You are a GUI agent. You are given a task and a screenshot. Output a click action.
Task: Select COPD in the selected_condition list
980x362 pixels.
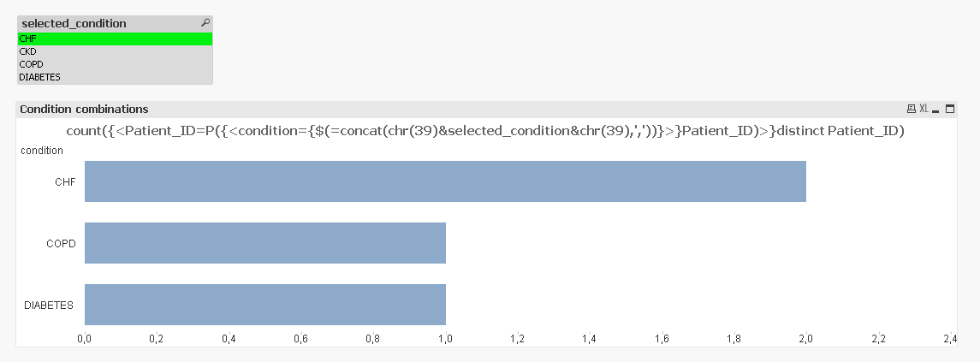tap(115, 64)
